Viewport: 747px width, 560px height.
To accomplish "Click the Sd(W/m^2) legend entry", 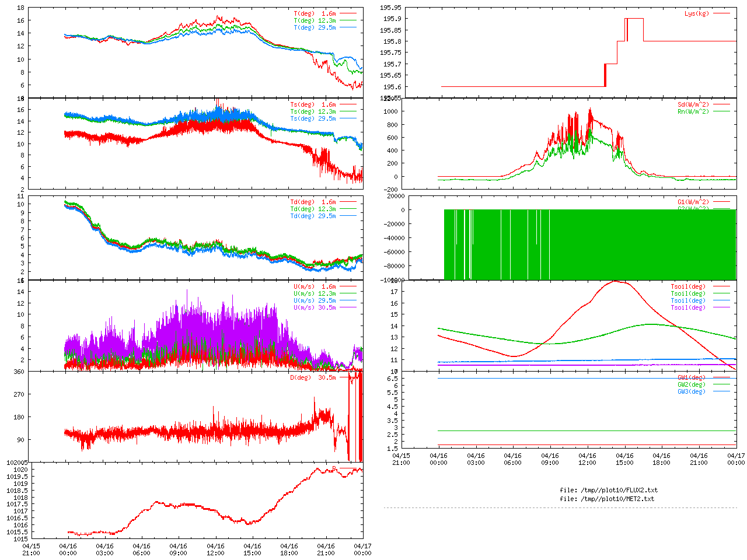I will tap(693, 104).
